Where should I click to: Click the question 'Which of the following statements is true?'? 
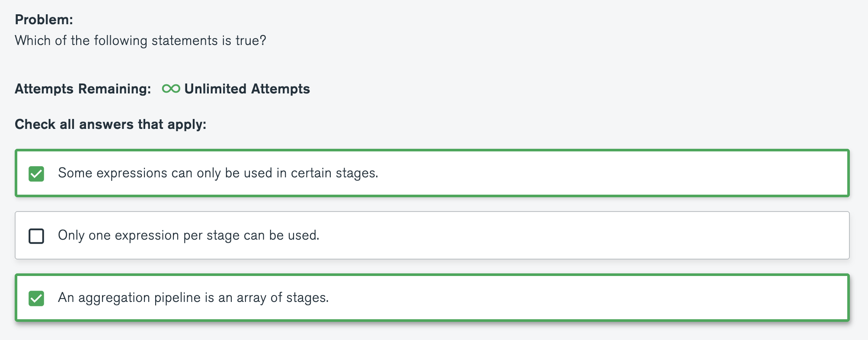coord(140,41)
